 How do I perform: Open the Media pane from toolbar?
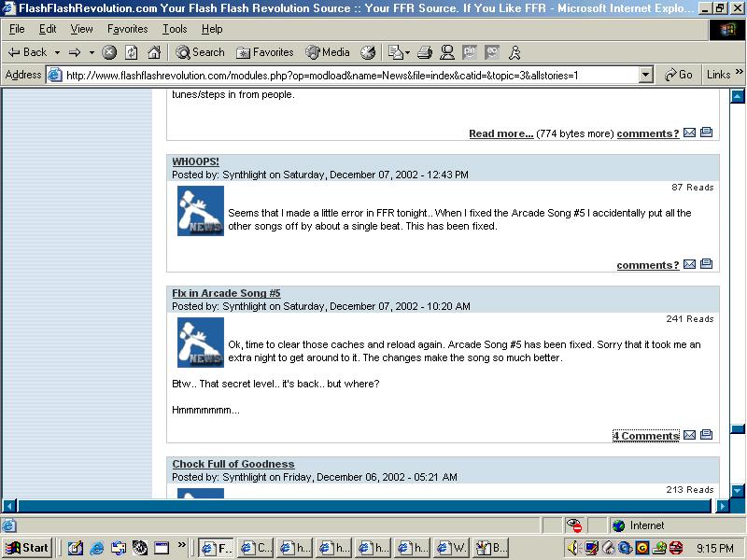tap(328, 52)
